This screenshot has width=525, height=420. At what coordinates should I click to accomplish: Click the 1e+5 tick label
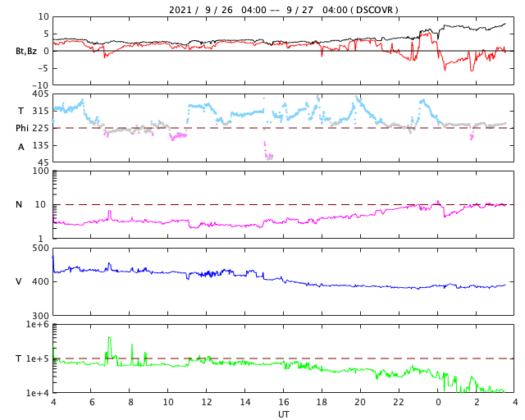click(38, 358)
